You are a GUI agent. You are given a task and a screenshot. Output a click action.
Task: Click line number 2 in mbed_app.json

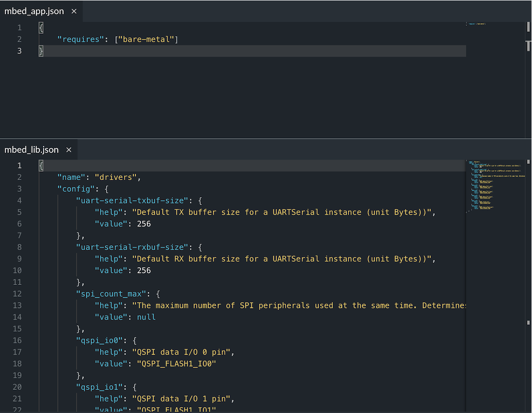[x=19, y=39]
